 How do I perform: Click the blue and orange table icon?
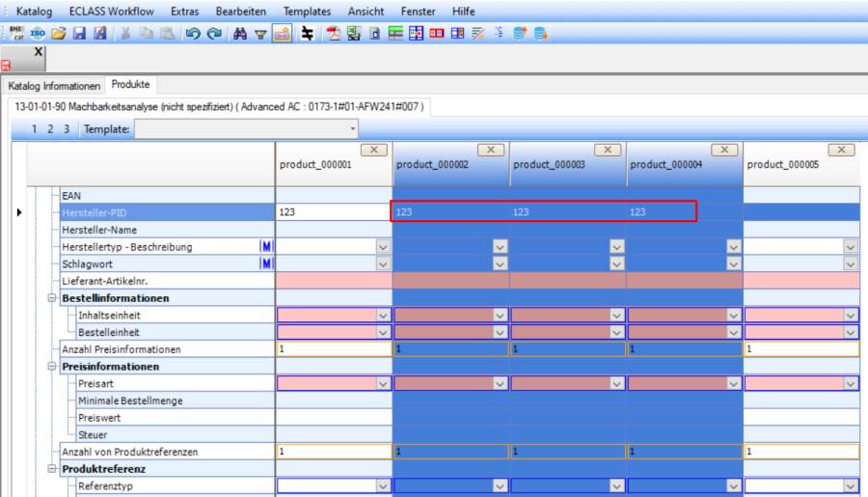coord(458,33)
